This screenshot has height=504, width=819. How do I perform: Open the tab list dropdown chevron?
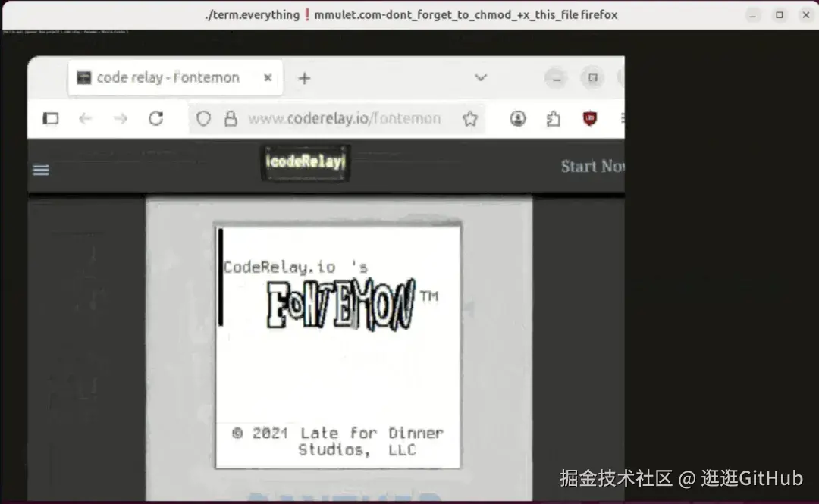[x=480, y=77]
